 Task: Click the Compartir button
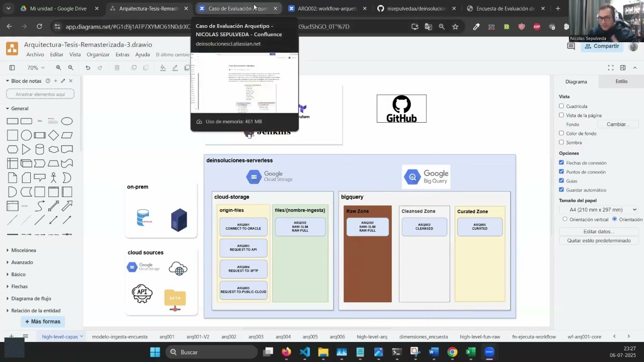602,46
